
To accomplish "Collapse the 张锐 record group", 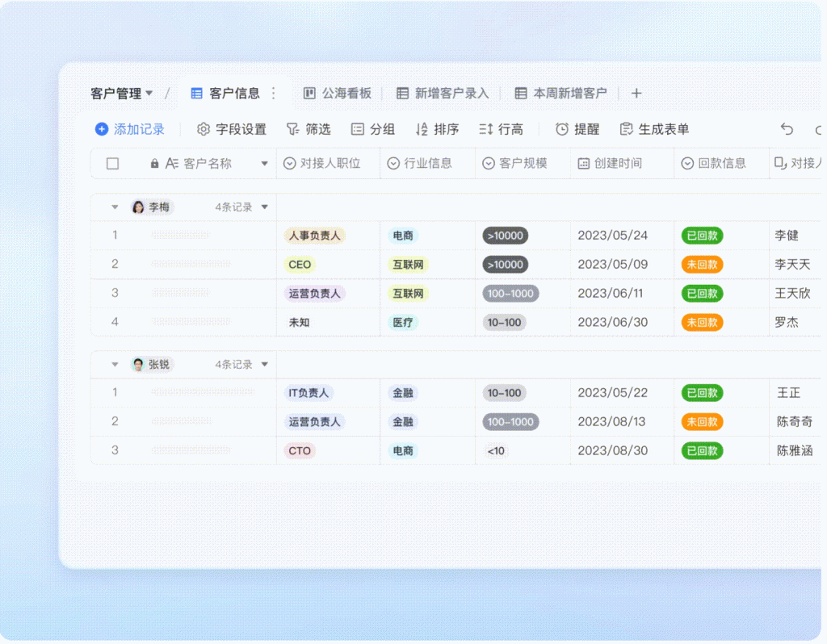I will (115, 364).
